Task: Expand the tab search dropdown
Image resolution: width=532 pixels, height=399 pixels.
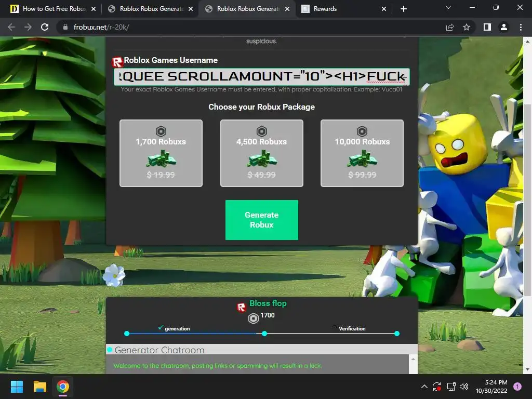Action: click(x=448, y=7)
